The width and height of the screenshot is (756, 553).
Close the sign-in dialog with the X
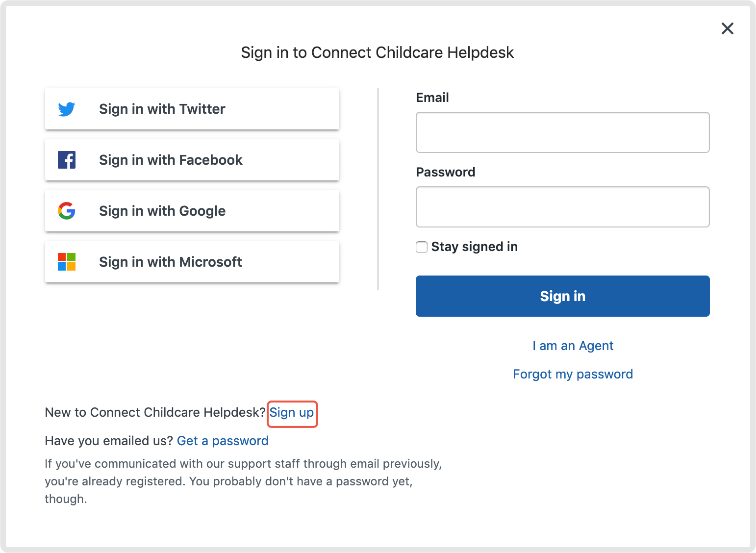click(727, 28)
